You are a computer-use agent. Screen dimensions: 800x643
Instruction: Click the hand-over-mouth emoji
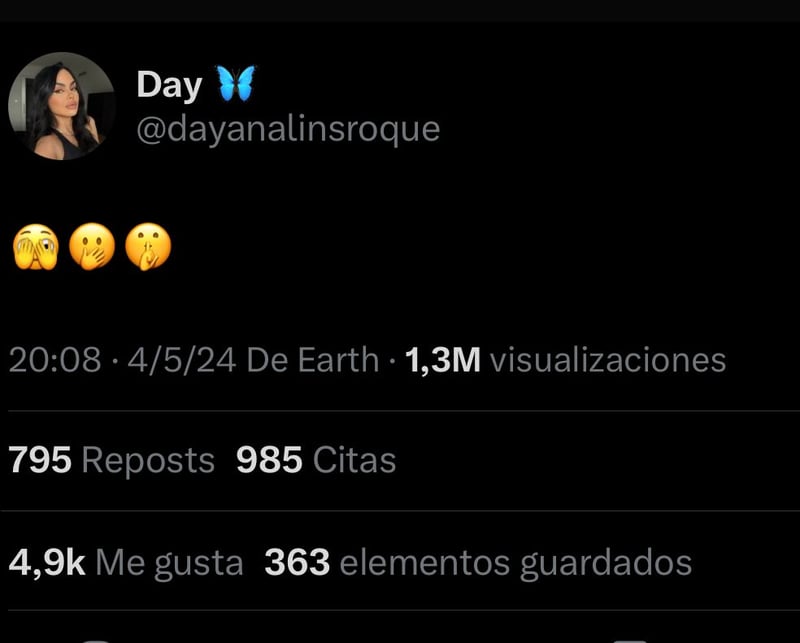(92, 246)
